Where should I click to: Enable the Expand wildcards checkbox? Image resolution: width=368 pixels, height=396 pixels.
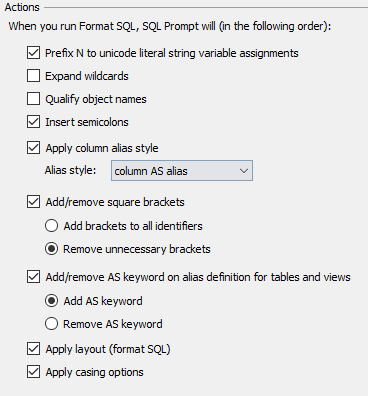pos(33,76)
